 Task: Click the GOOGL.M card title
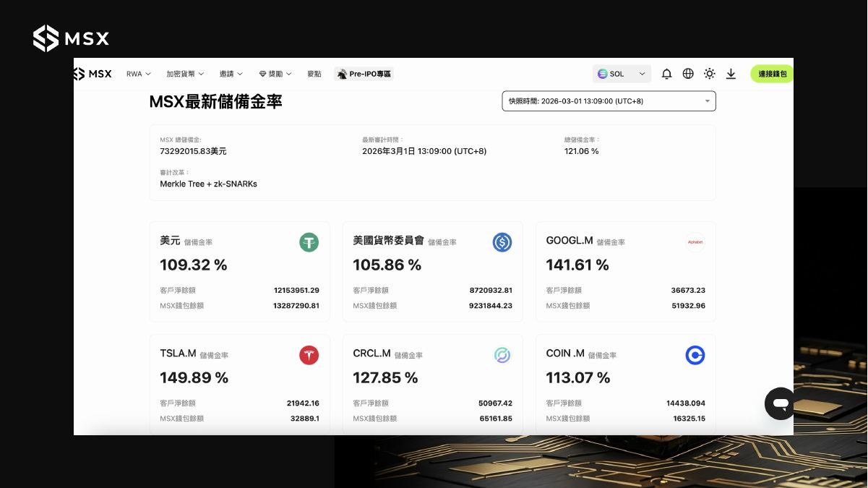tap(570, 241)
